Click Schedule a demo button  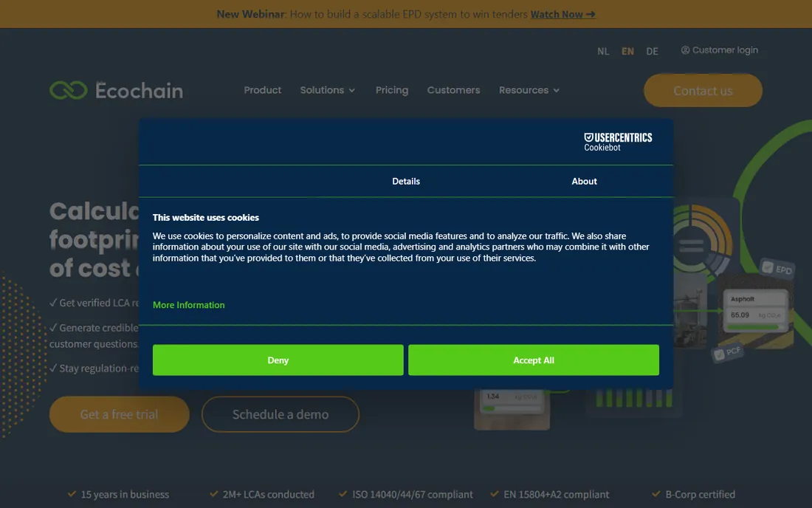pyautogui.click(x=281, y=414)
